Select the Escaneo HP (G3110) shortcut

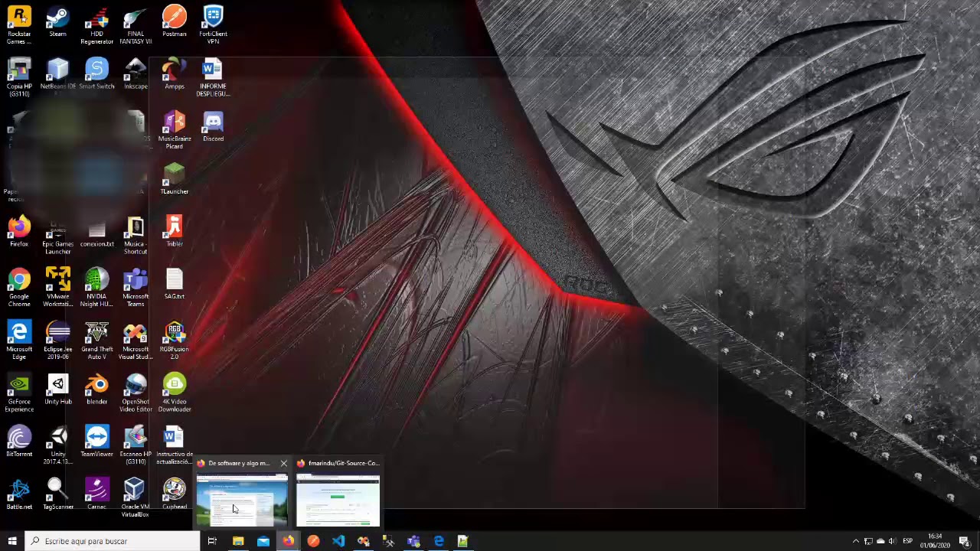click(136, 445)
